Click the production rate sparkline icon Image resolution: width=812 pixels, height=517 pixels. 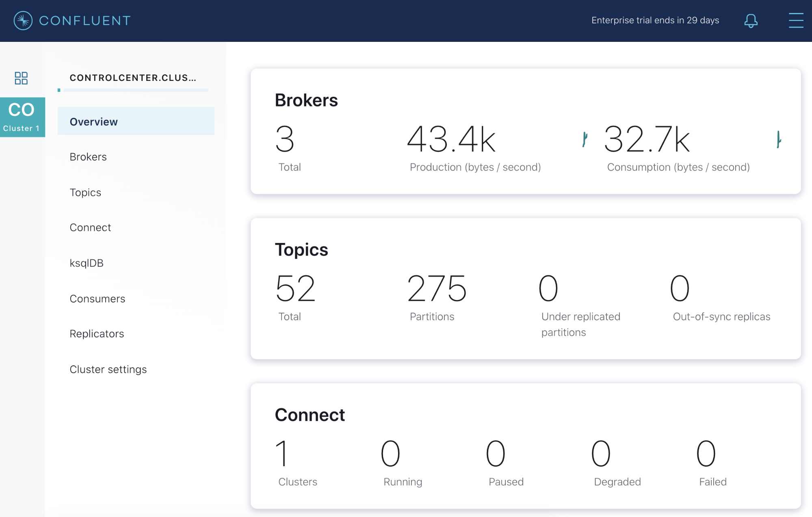point(585,139)
